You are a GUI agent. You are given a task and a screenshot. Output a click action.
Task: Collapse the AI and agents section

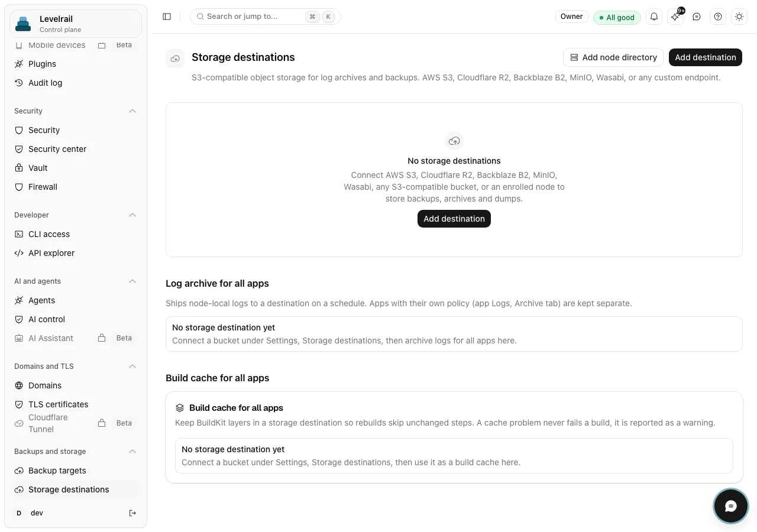(x=132, y=281)
